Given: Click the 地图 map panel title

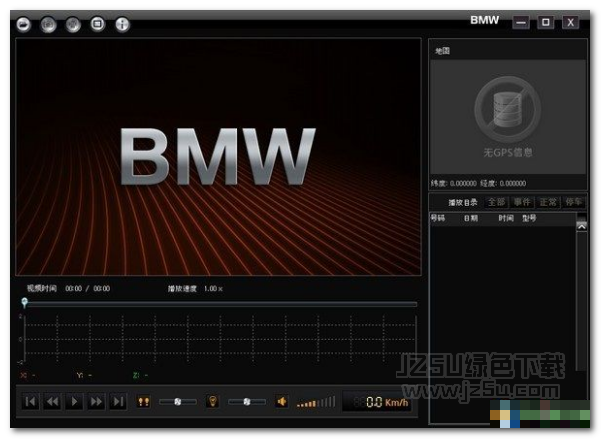Looking at the screenshot, I should pos(442,51).
